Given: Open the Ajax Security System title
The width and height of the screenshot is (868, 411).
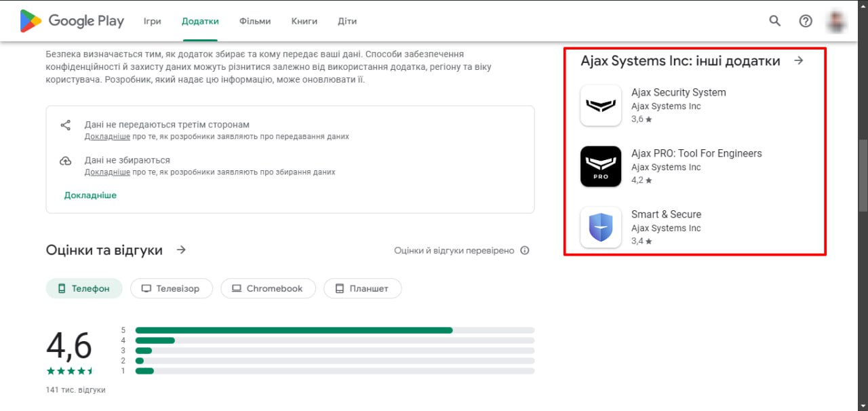Looking at the screenshot, I should click(x=678, y=92).
